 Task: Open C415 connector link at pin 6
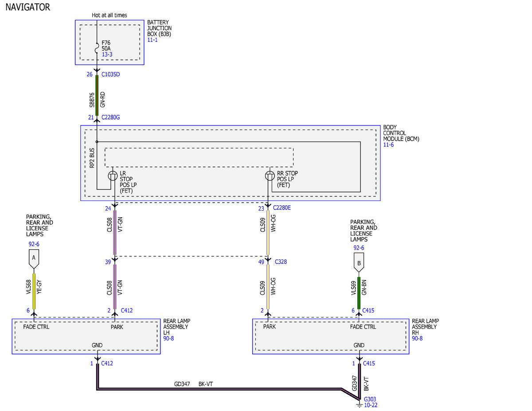coord(368,310)
